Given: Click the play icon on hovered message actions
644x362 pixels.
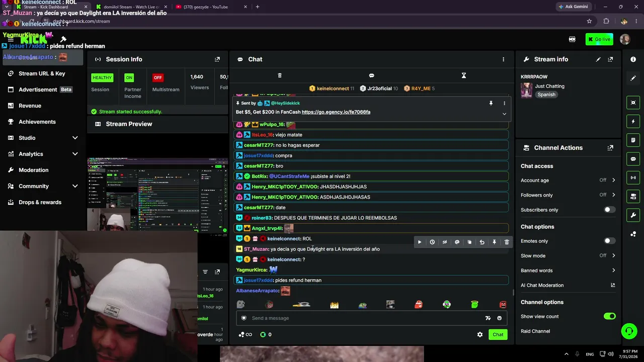Looking at the screenshot, I should (x=420, y=242).
